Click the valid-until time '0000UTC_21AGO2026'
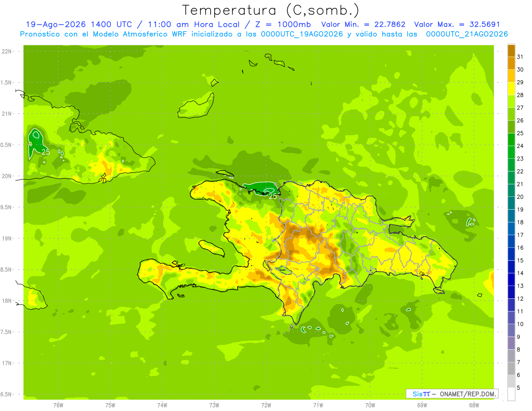Image resolution: width=532 pixels, height=411 pixels. pyautogui.click(x=467, y=34)
